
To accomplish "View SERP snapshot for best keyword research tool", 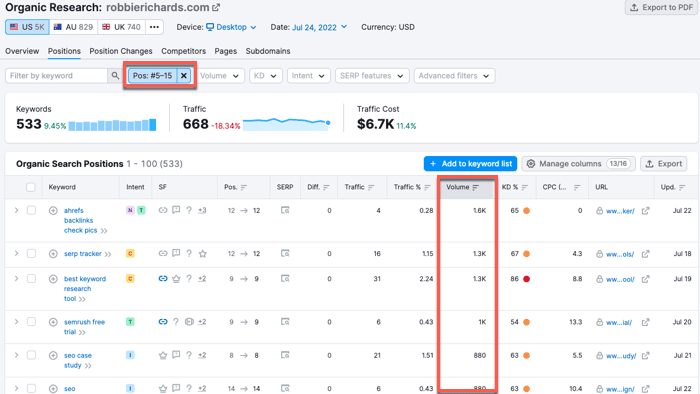I will pyautogui.click(x=285, y=278).
